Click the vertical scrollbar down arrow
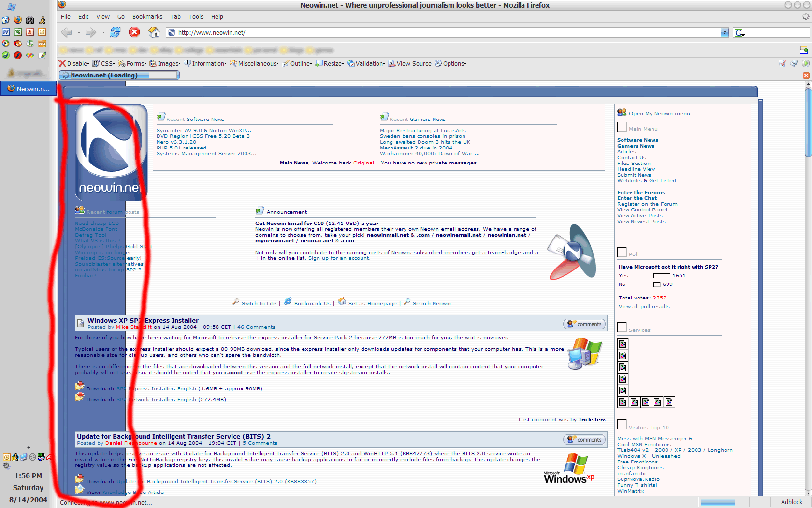This screenshot has height=508, width=812. point(808,493)
